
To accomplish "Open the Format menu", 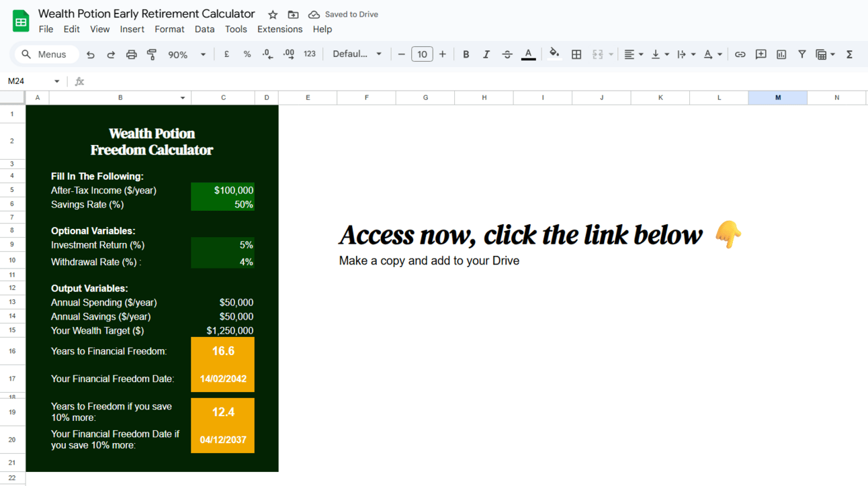I will [169, 30].
